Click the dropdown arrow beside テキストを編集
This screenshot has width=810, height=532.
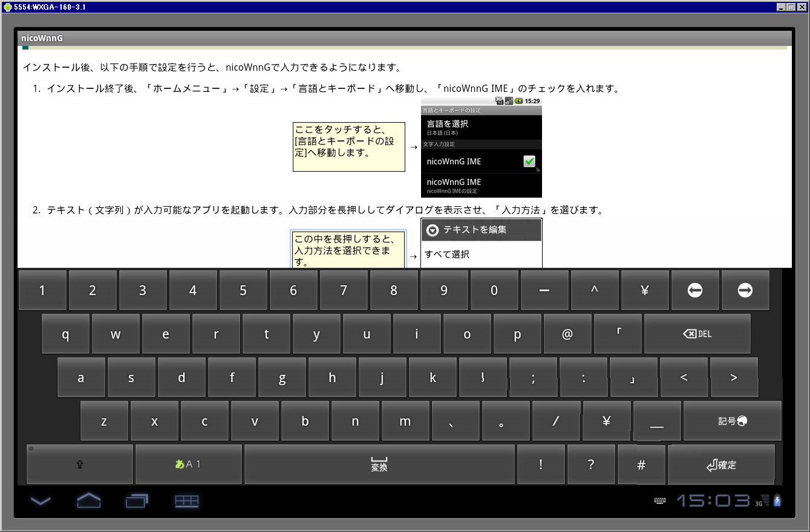[432, 230]
